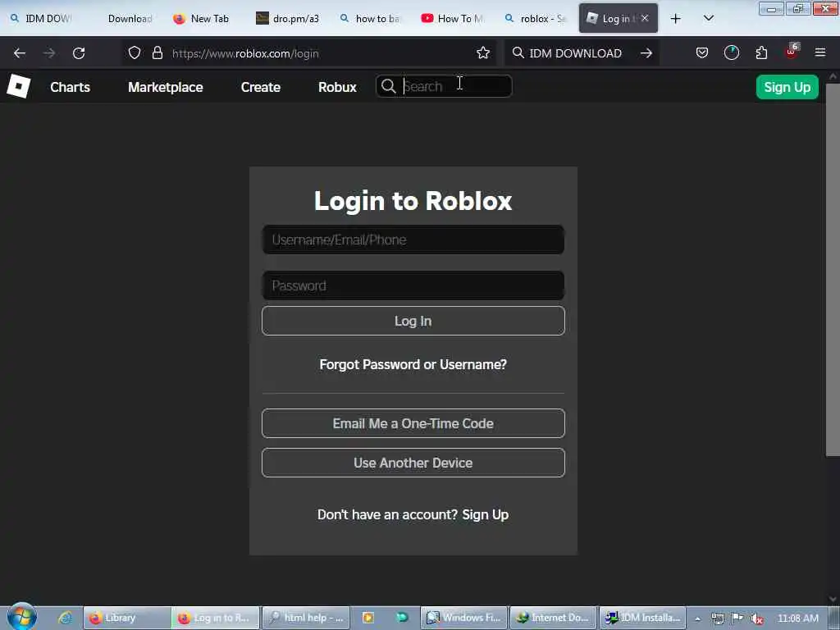Switch to the roblox search tab

[536, 19]
